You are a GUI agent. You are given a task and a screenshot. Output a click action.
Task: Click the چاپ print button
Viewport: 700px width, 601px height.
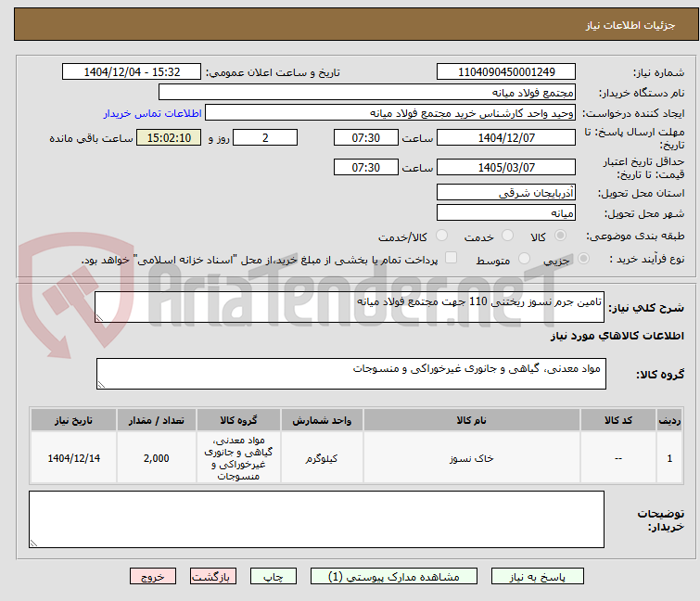274,577
